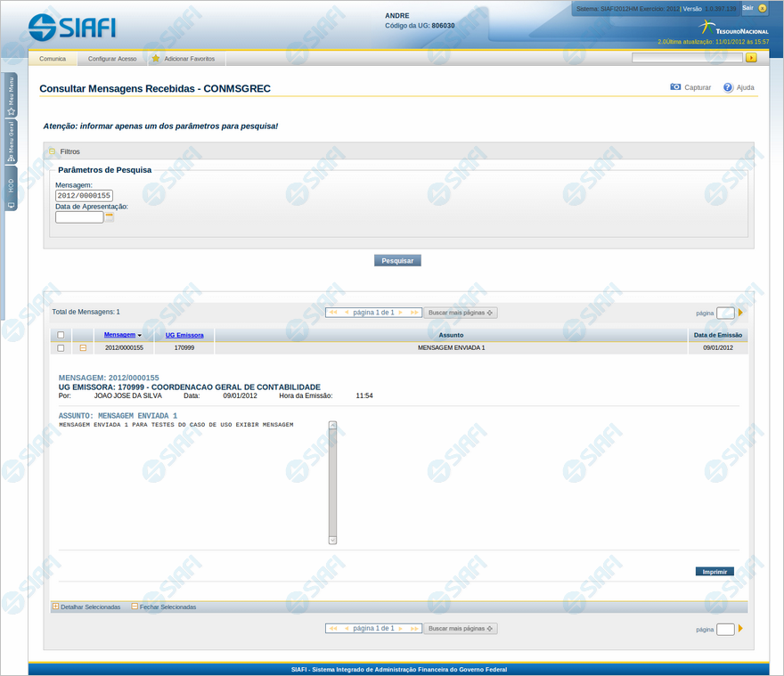Viewport: 784px width, 676px height.
Task: Check the box for message 2012/0000155
Action: [61, 348]
